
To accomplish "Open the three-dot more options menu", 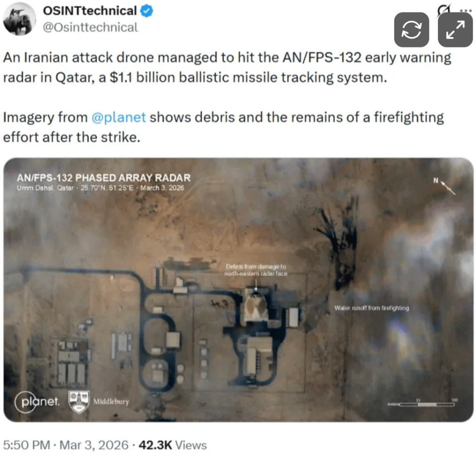I will point(466,10).
